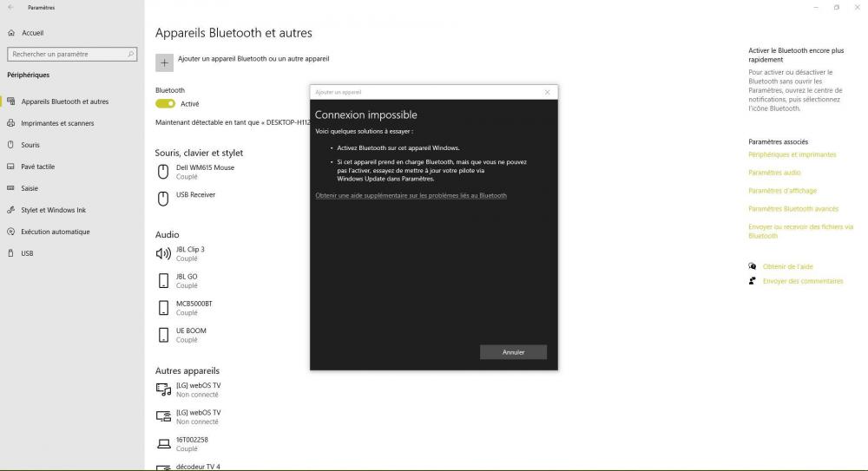
Task: Open Paramètres audio link
Action: [774, 173]
